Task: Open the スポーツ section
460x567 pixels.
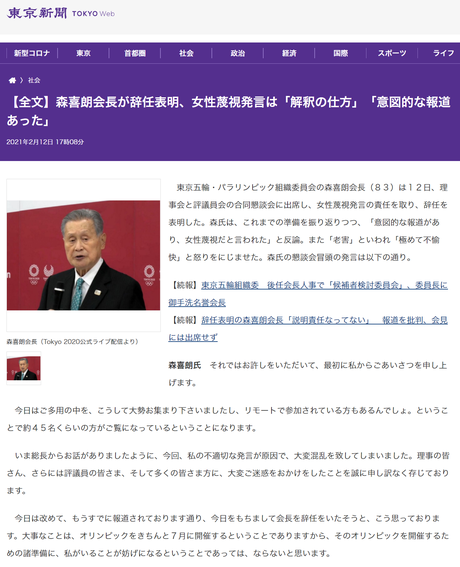Action: (392, 53)
